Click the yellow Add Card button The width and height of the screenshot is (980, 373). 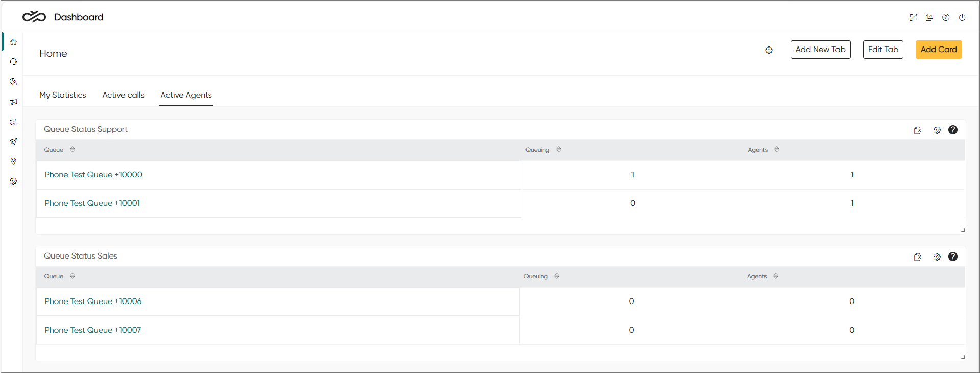point(939,50)
